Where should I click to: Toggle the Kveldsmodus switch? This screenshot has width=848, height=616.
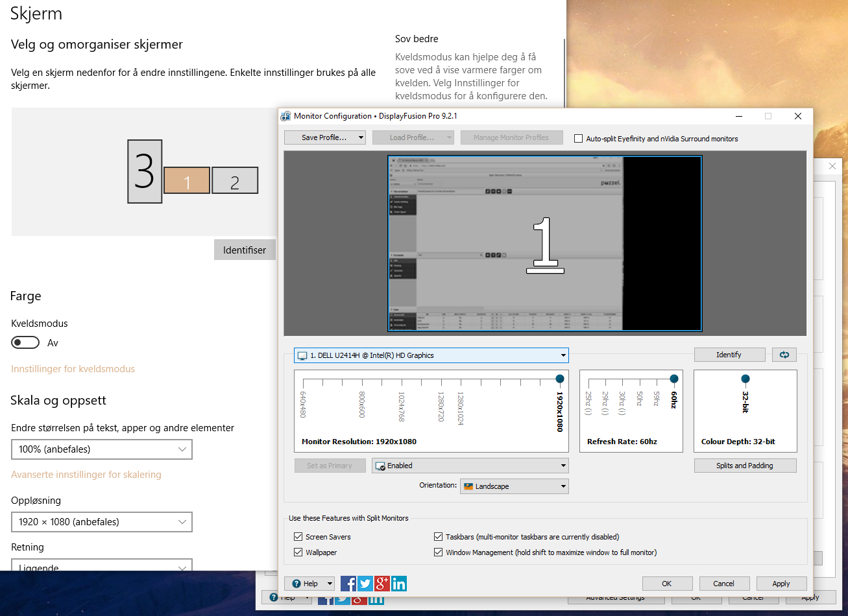(x=25, y=342)
